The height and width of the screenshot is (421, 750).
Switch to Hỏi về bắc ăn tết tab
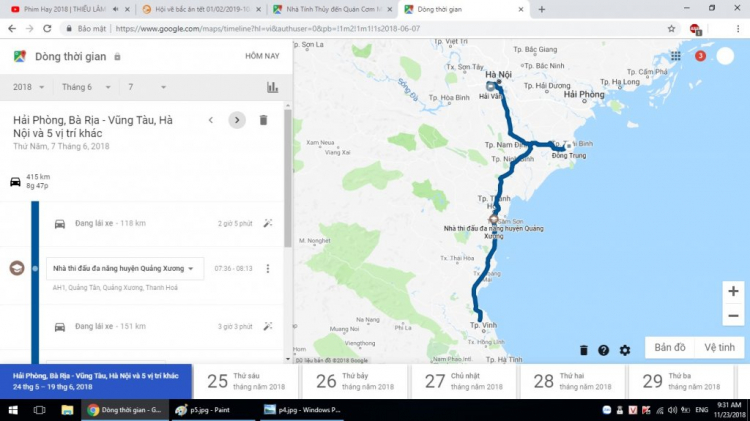200,9
